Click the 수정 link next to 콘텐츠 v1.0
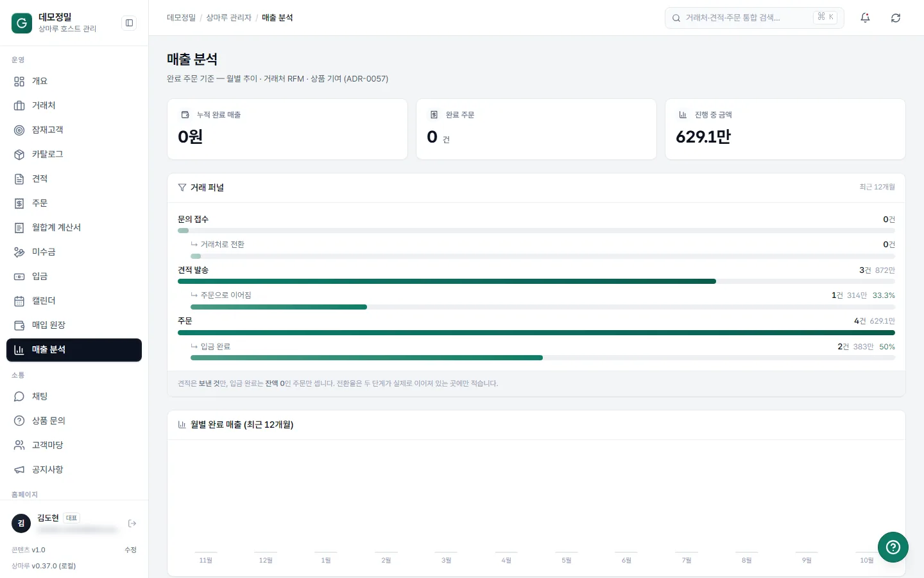The height and width of the screenshot is (578, 924). 130,550
